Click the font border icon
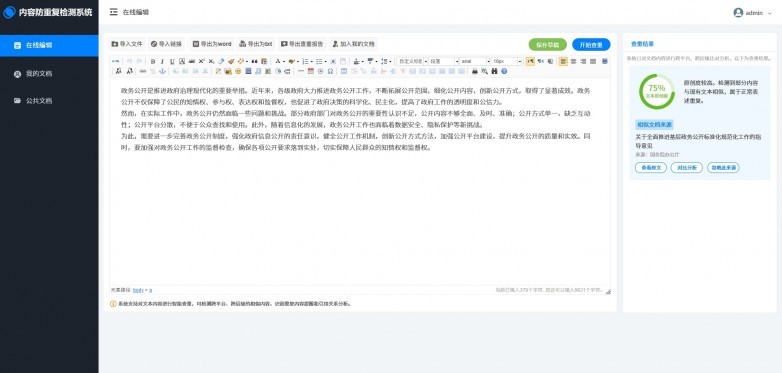Screen dimensions: 782x373 182,61
